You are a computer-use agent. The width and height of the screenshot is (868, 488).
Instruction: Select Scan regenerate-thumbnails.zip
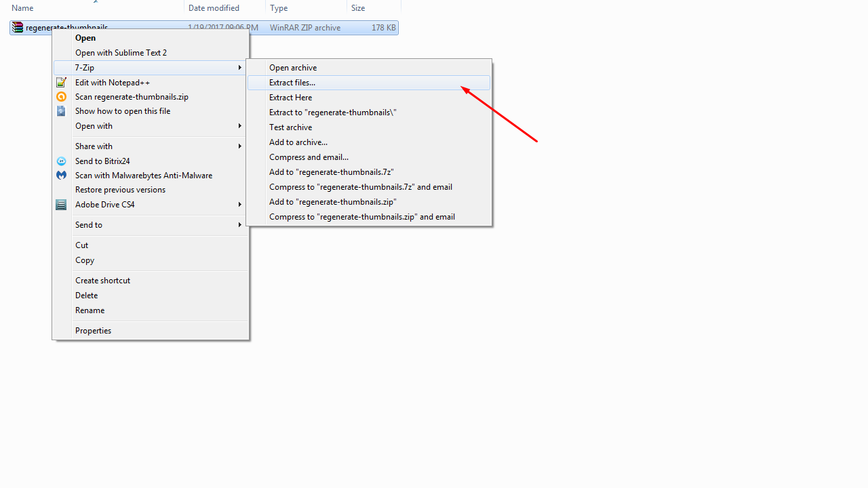coord(151,97)
